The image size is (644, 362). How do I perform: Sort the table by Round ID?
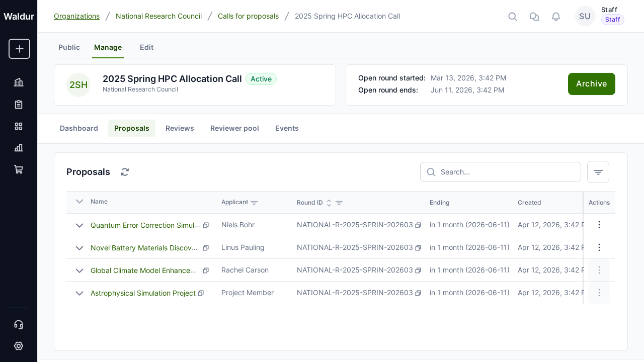(329, 203)
